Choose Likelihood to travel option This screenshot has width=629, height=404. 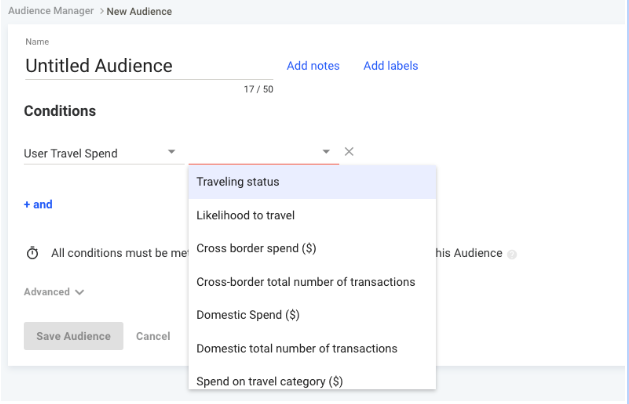pyautogui.click(x=312, y=215)
